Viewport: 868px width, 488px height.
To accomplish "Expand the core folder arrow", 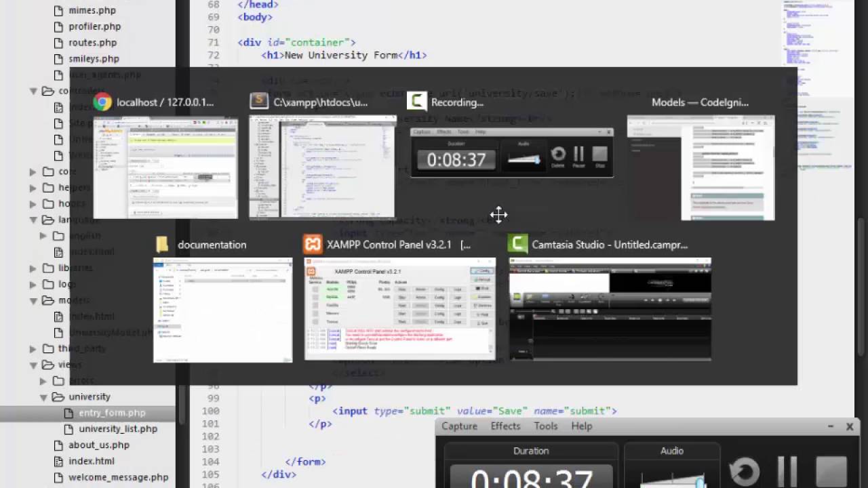I will (33, 171).
